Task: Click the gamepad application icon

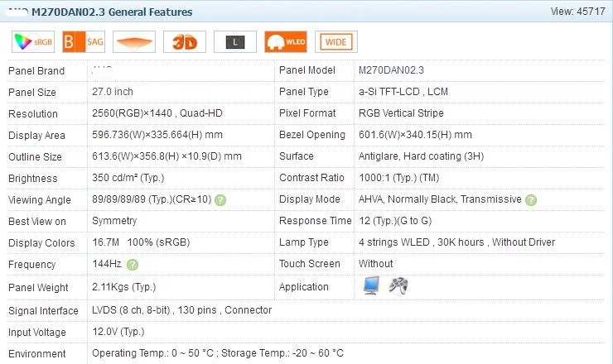Action: [398, 286]
